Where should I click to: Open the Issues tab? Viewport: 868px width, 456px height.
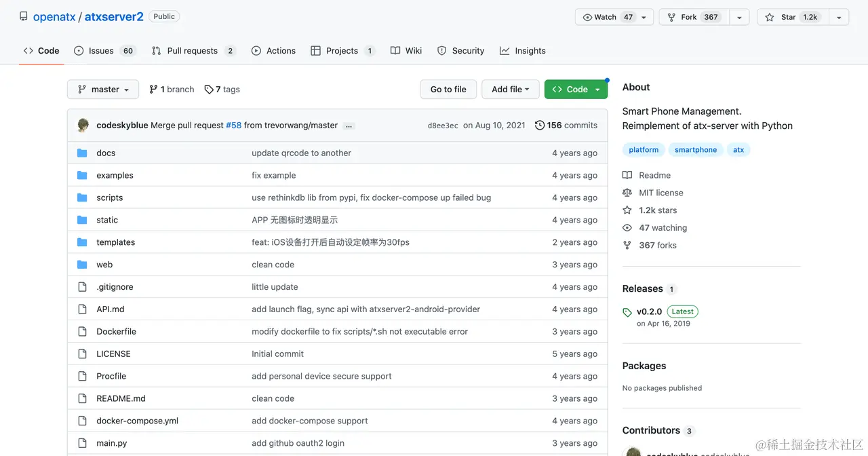105,51
